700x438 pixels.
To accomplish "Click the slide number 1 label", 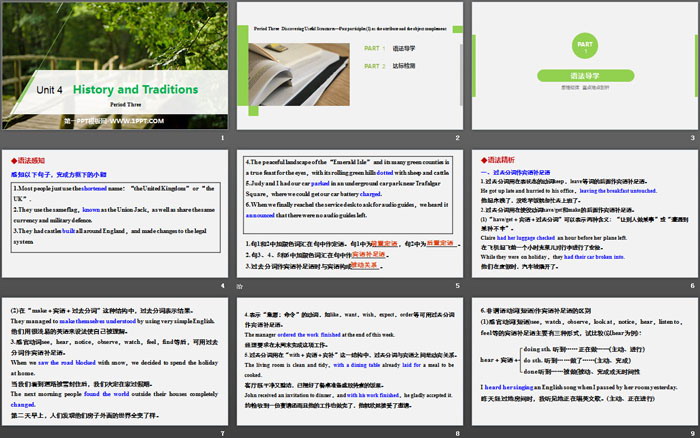I will (222, 138).
